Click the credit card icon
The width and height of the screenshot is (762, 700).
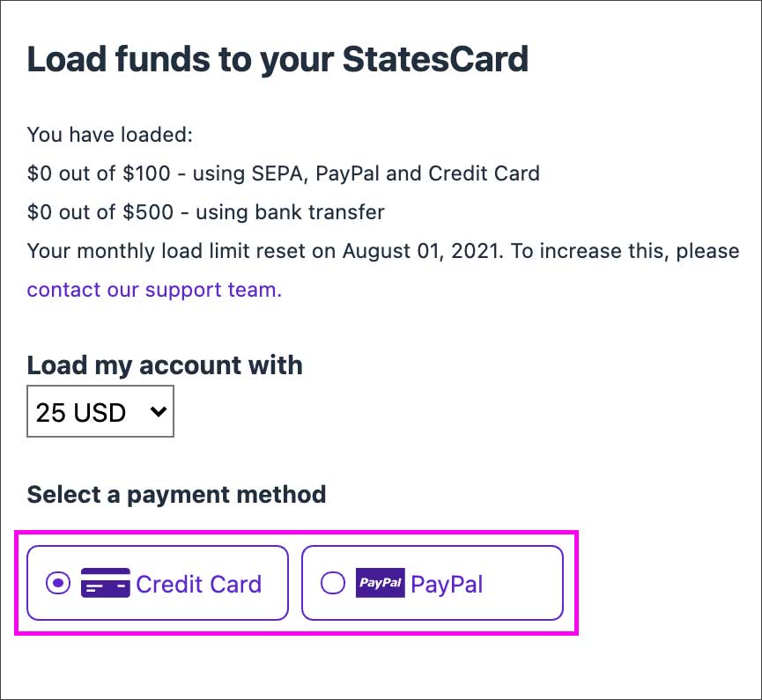coord(105,583)
